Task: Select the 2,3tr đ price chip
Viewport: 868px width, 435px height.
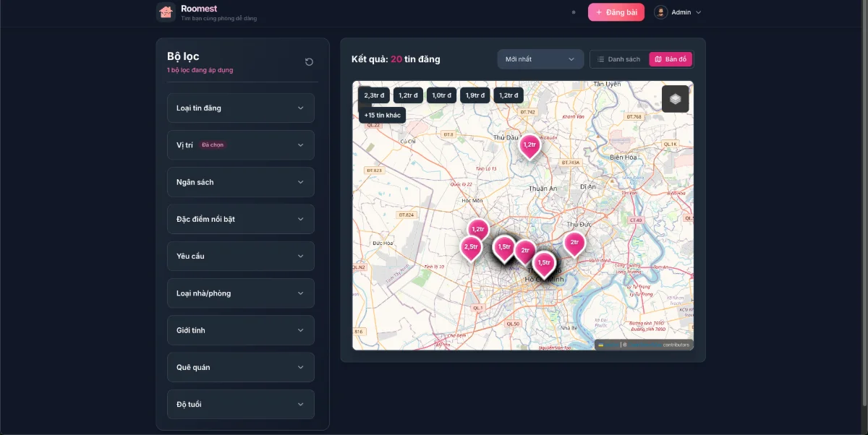Action: (374, 95)
